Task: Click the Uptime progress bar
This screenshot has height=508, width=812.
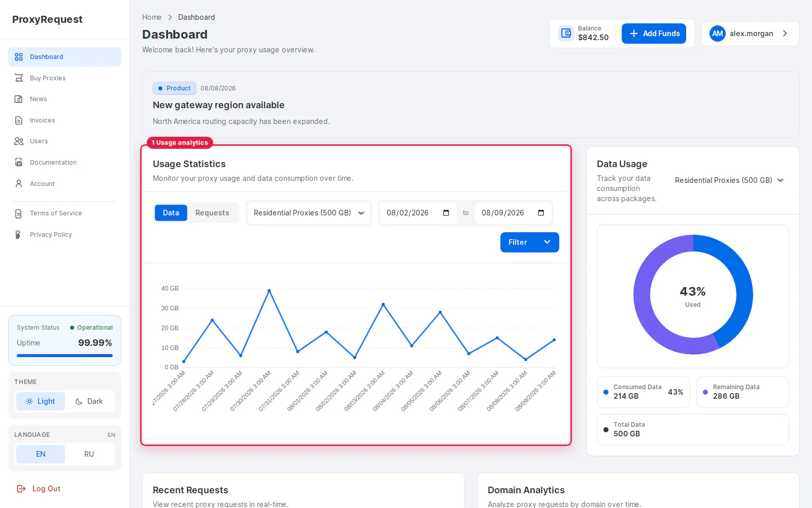Action: (x=64, y=356)
